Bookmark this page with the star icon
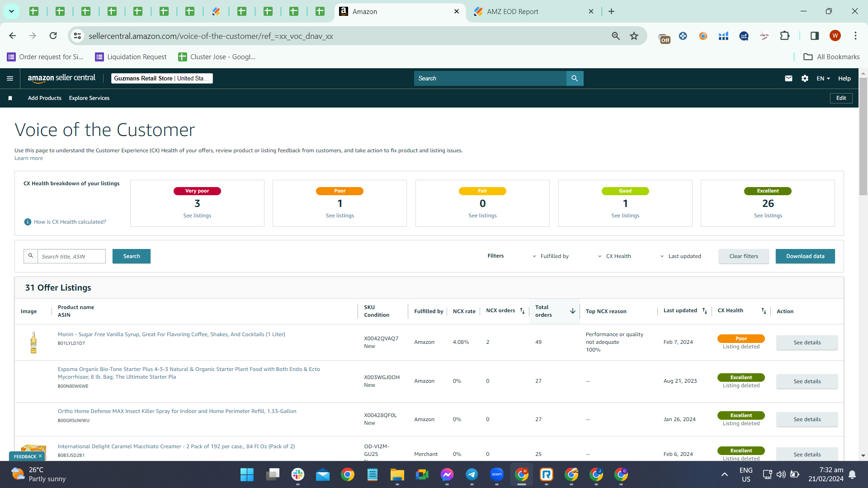Screen dimensions: 868x488 634,36
